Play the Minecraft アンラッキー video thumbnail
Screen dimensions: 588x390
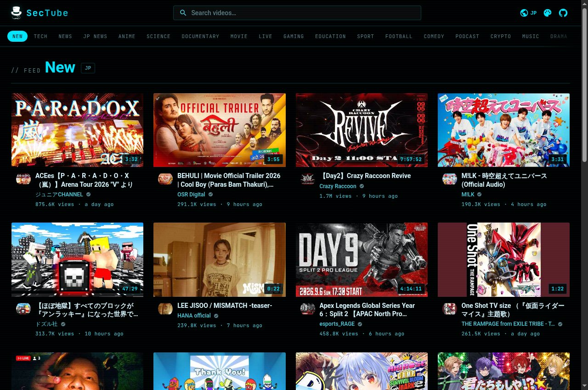pos(77,260)
